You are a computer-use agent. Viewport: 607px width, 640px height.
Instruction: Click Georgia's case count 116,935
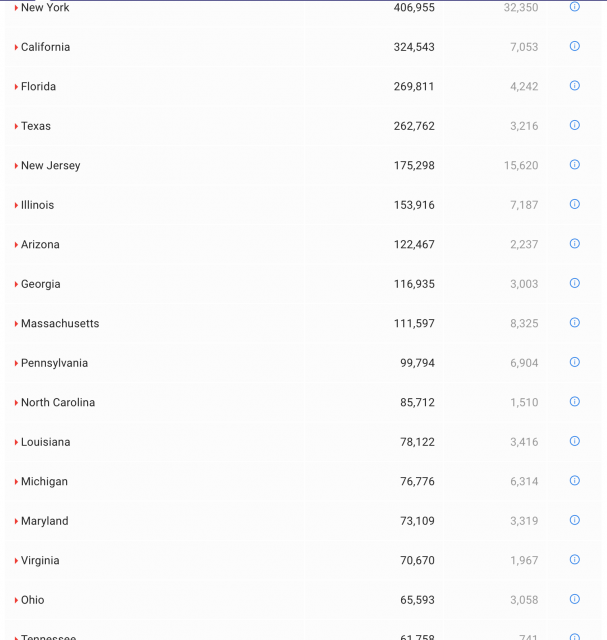[x=414, y=284]
